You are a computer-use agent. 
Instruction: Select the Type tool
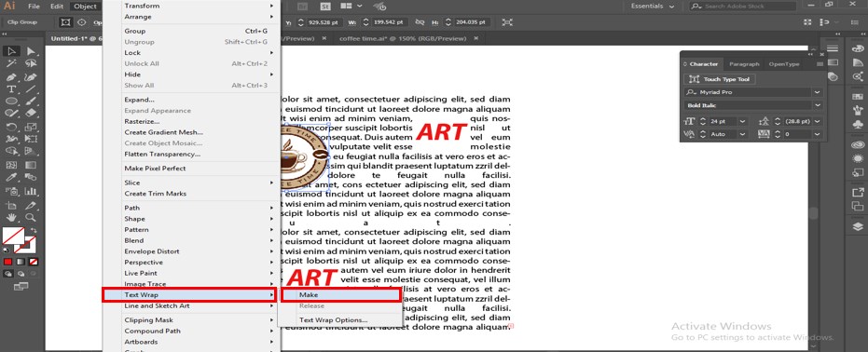[11, 89]
